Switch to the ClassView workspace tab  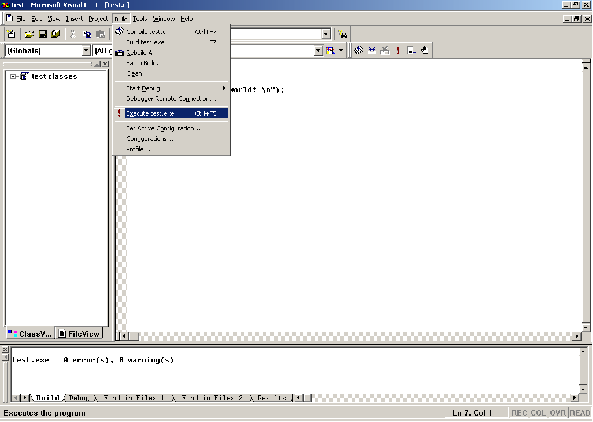pyautogui.click(x=30, y=334)
